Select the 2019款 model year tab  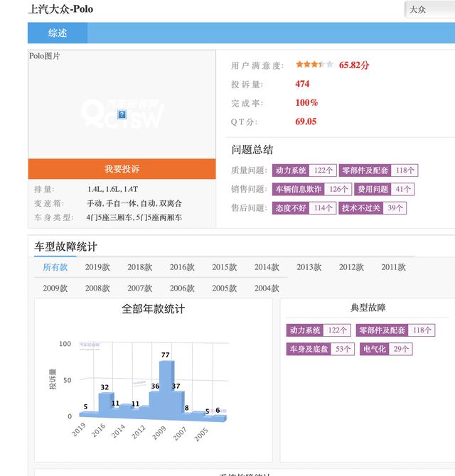(x=97, y=267)
